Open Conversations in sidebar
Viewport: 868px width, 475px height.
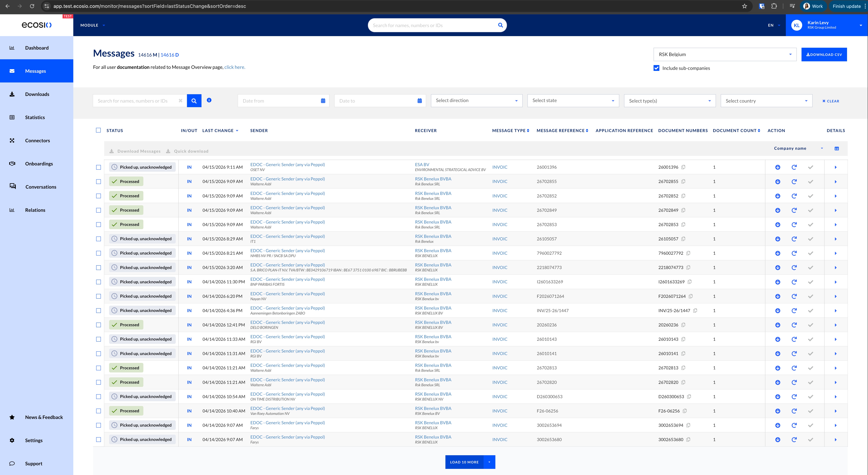[x=37, y=187]
